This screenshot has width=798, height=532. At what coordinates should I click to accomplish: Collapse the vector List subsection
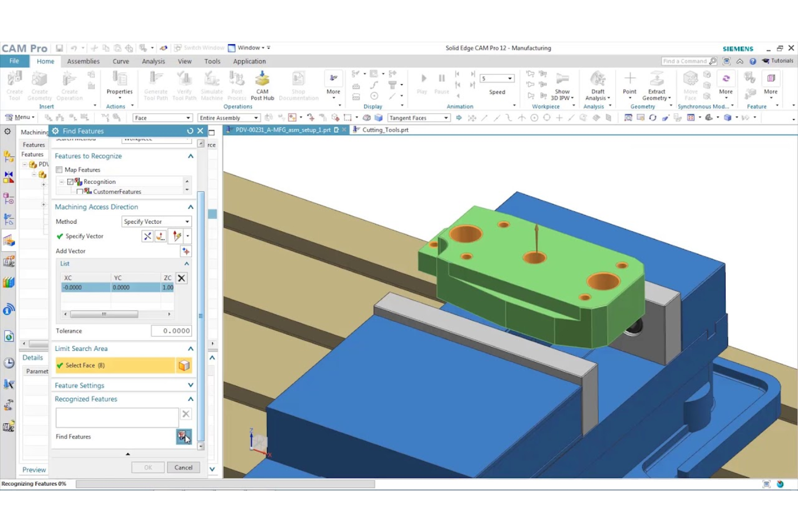coord(187,264)
